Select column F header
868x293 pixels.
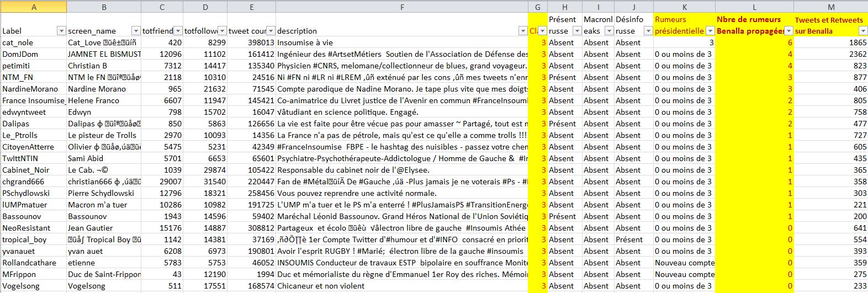(402, 7)
